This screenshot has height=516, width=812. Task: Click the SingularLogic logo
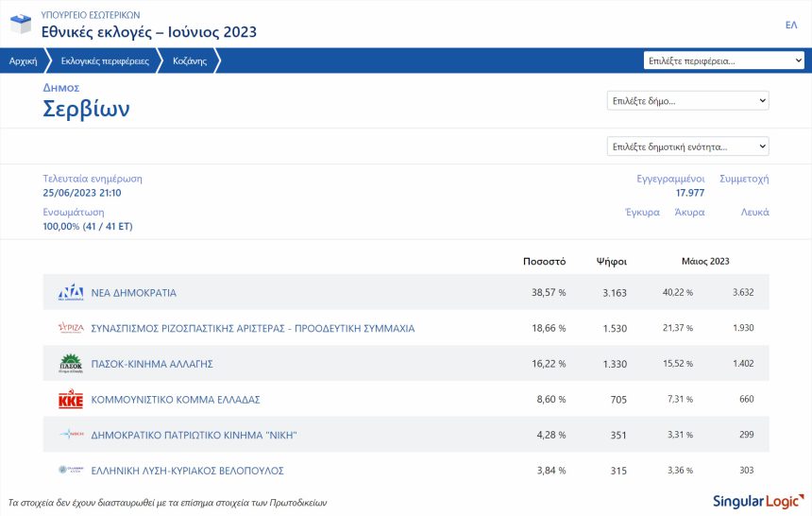(758, 502)
